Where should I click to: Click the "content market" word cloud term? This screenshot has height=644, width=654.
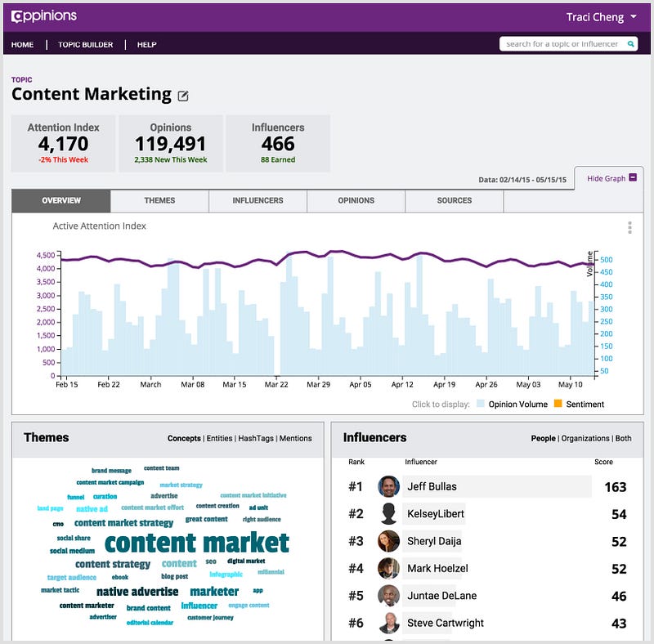pyautogui.click(x=197, y=543)
